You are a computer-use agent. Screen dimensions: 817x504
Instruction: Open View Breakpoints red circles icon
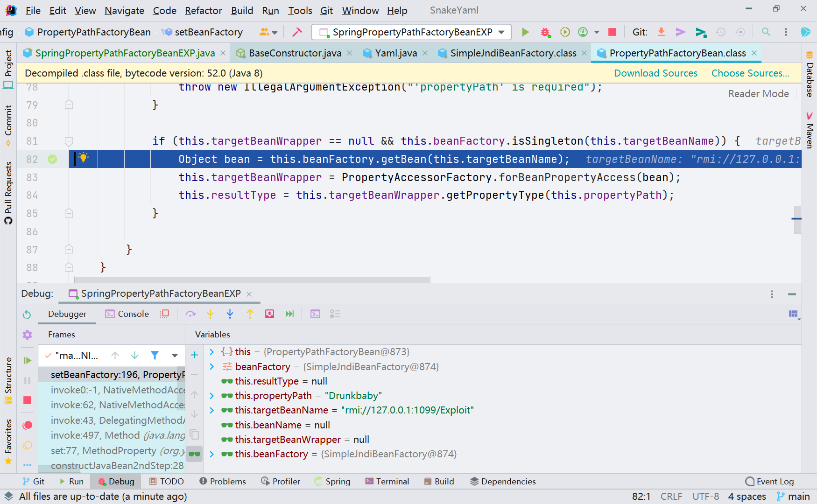coord(28,425)
